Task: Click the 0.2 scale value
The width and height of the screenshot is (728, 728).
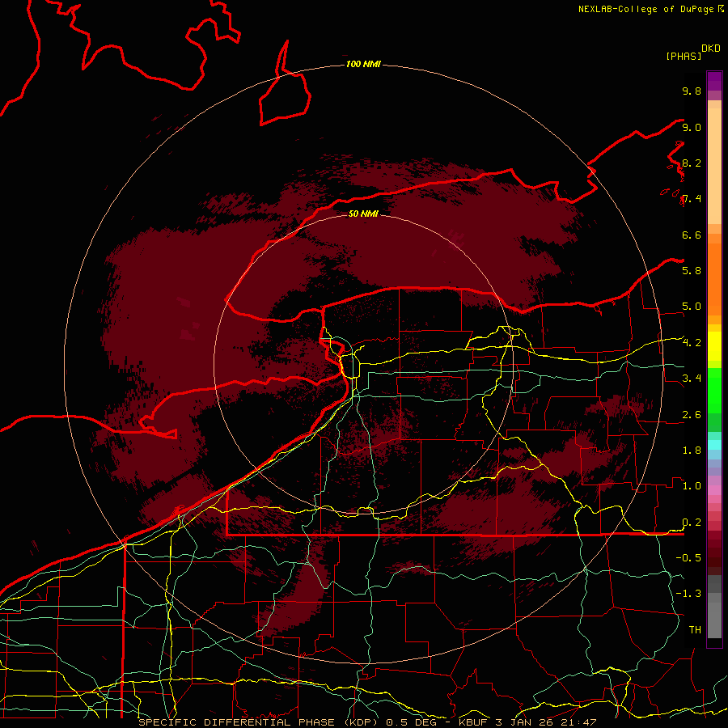Action: [692, 522]
